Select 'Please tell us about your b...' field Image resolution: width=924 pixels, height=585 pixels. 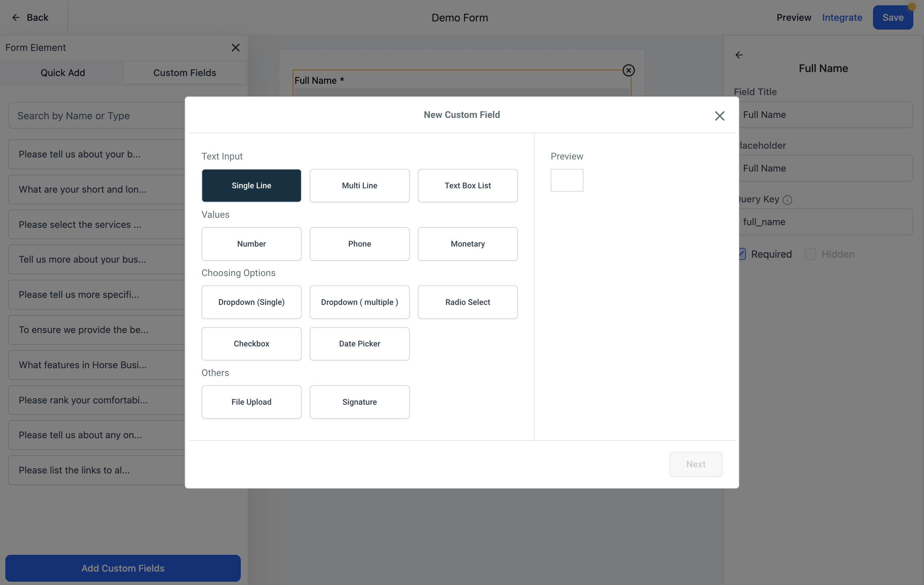point(97,154)
